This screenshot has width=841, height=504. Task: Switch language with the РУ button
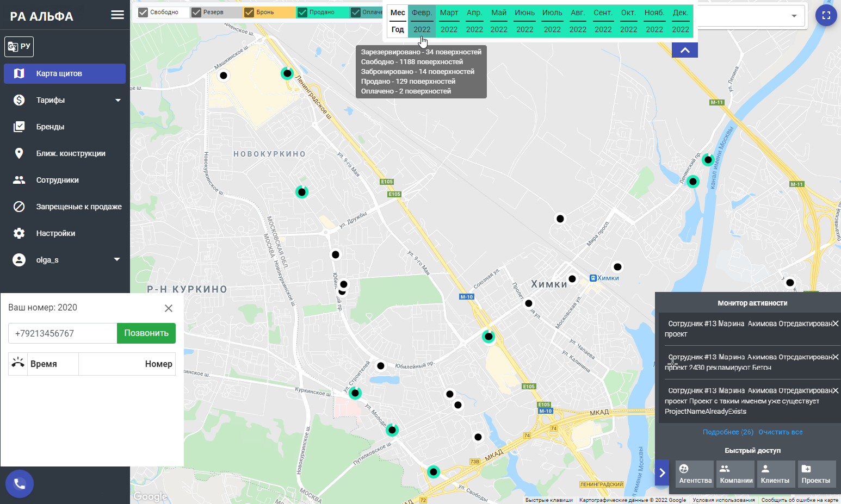coord(19,47)
